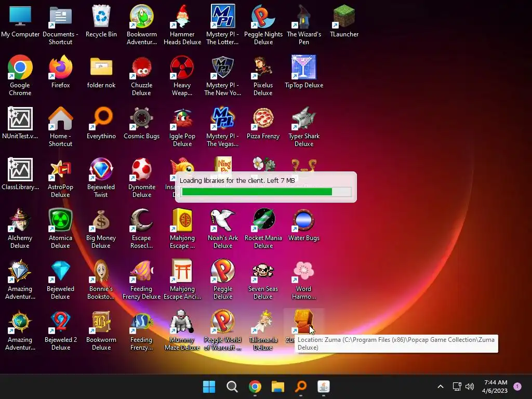
Task: Select the Bejeweled Twist icon
Action: (101, 169)
